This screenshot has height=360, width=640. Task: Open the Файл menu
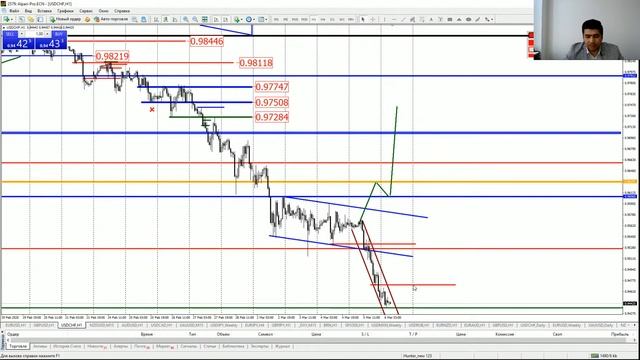(14, 11)
